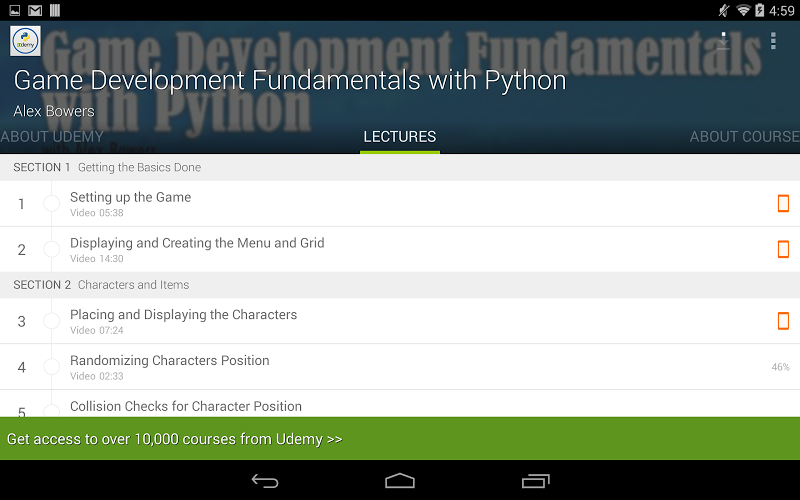Switch to the ABOUT UDEMY tab

52,137
